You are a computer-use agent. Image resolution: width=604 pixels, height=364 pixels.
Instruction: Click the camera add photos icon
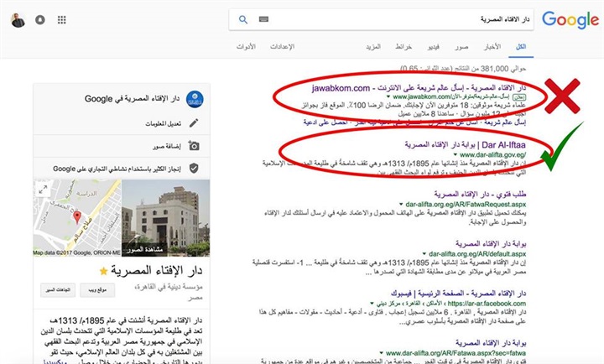coord(194,146)
